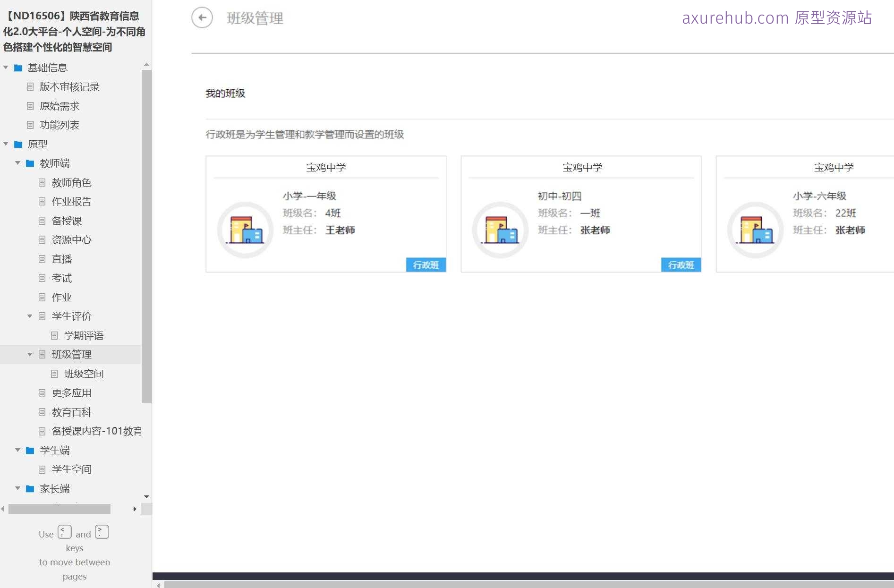Select the highlighted 班级管理 tree item
Viewport: 894px width, 588px height.
[71, 354]
